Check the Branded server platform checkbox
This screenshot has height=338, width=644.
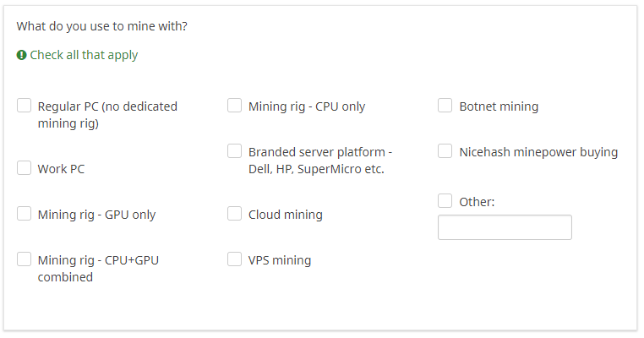click(234, 152)
